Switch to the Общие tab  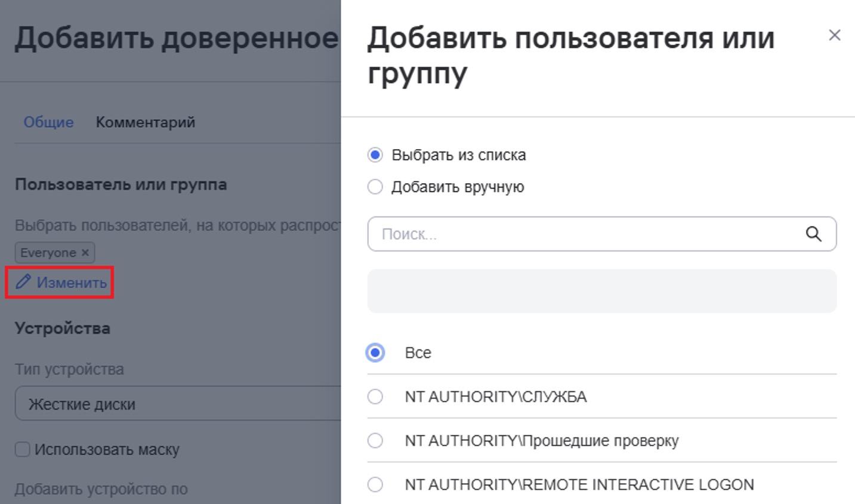tap(49, 122)
